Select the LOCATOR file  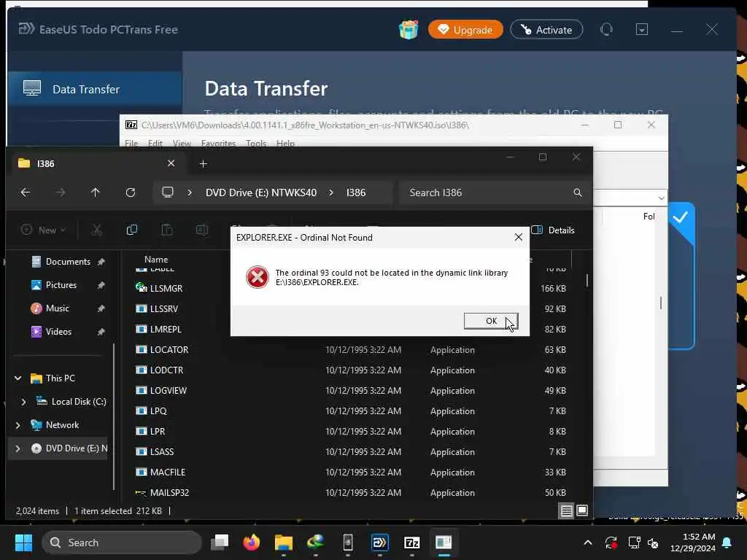point(169,350)
